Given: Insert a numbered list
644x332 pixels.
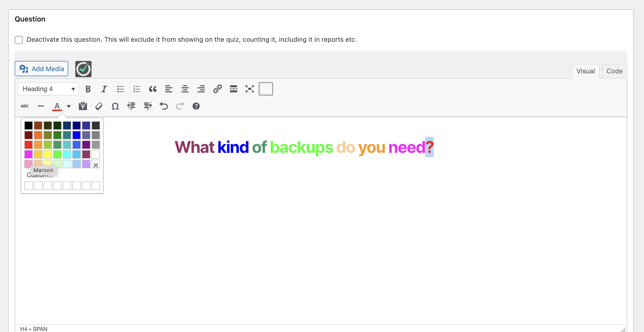Looking at the screenshot, I should (x=136, y=89).
